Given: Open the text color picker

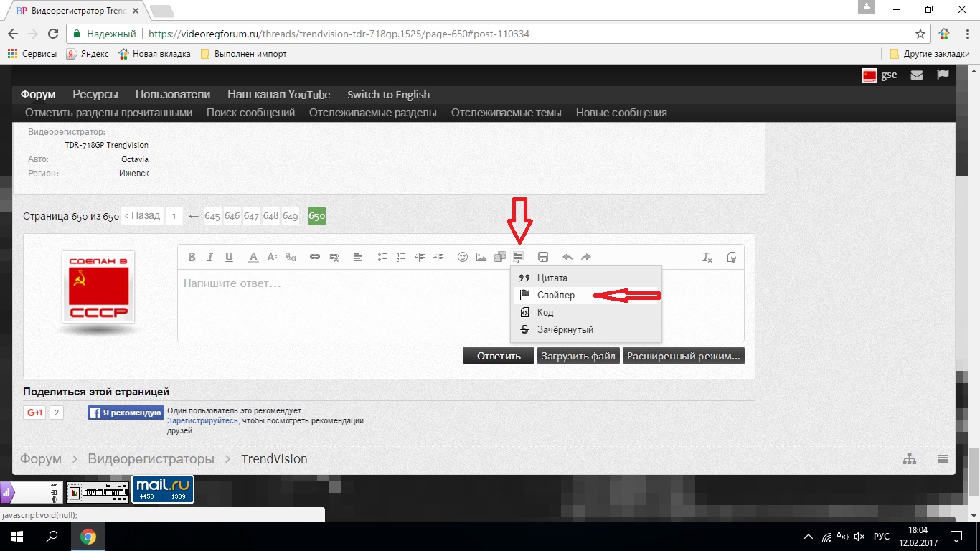Looking at the screenshot, I should [253, 257].
